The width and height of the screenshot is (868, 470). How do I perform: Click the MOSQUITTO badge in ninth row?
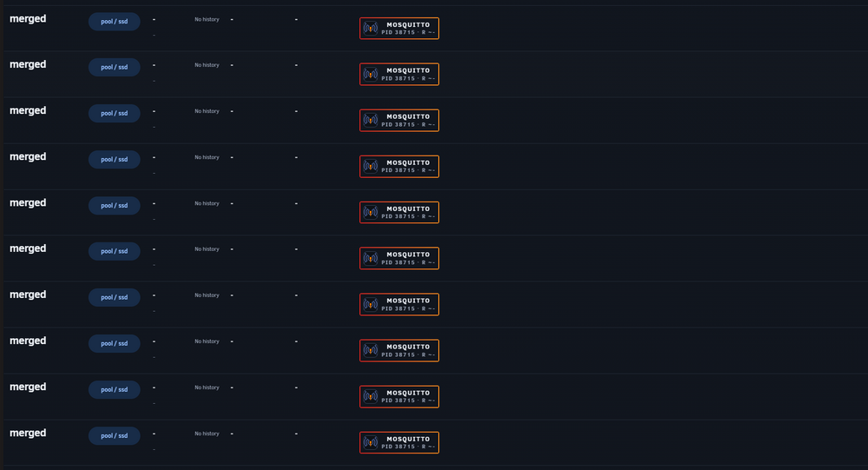click(399, 396)
